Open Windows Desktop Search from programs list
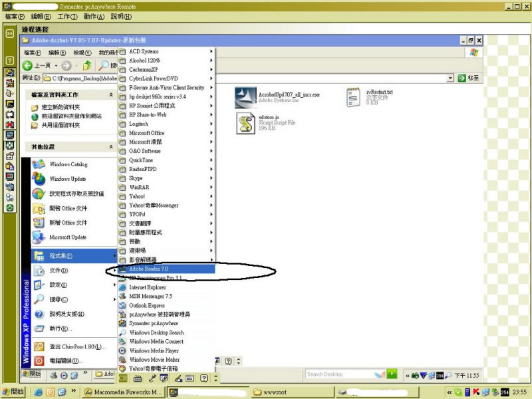The height and width of the screenshot is (399, 532). (x=156, y=332)
